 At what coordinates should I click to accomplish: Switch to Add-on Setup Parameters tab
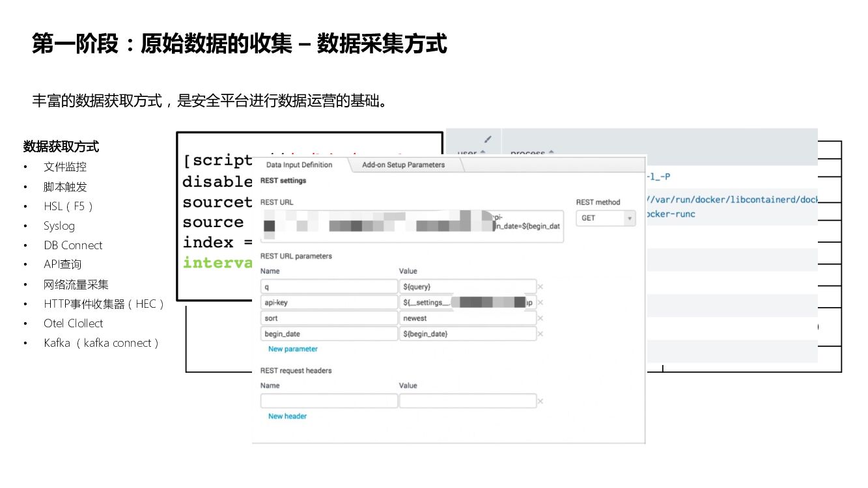(x=403, y=165)
